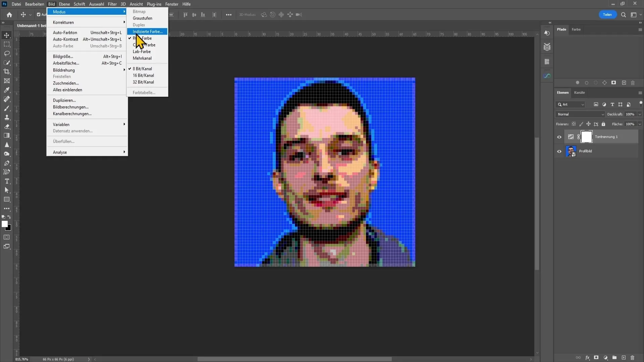Select the Pen tool
The image size is (644, 362).
click(x=7, y=163)
